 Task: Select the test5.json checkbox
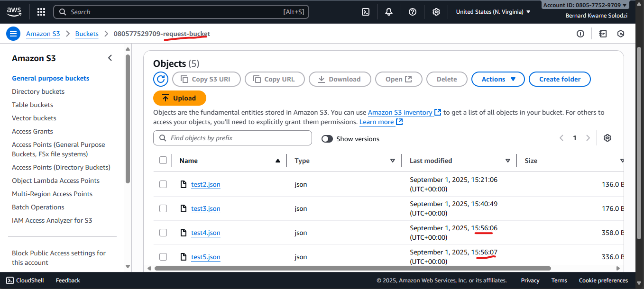[163, 257]
